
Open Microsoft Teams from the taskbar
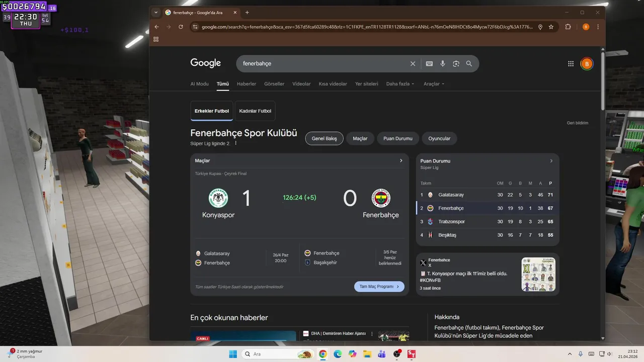(x=382, y=354)
